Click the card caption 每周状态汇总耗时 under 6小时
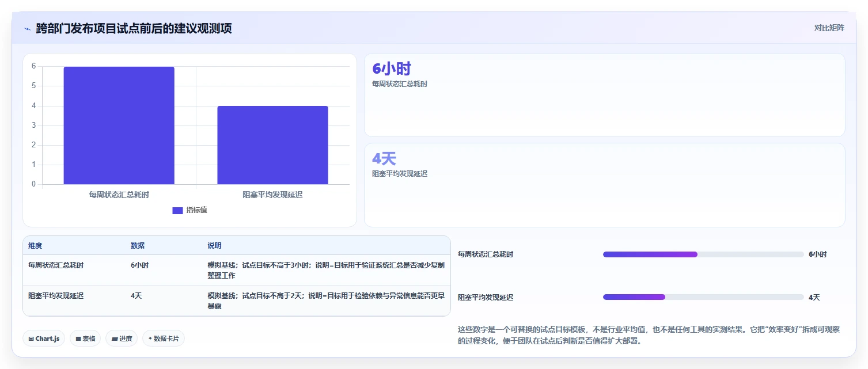 400,83
